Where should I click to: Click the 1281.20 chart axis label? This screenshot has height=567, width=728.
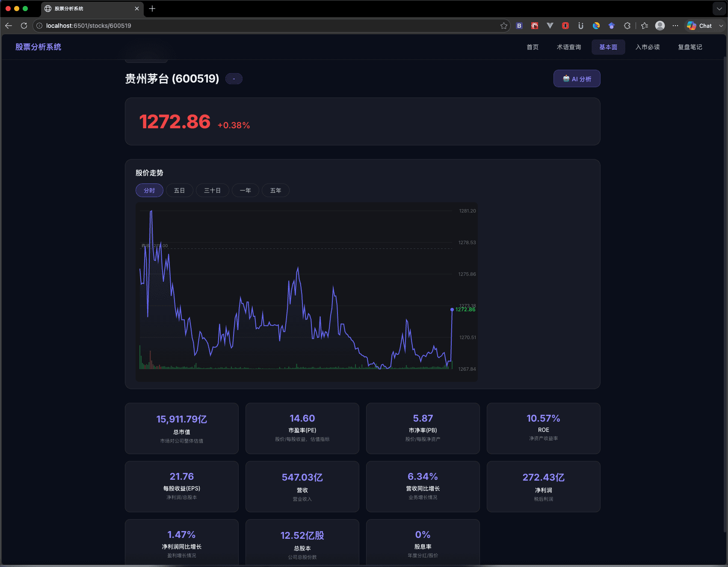click(x=468, y=211)
